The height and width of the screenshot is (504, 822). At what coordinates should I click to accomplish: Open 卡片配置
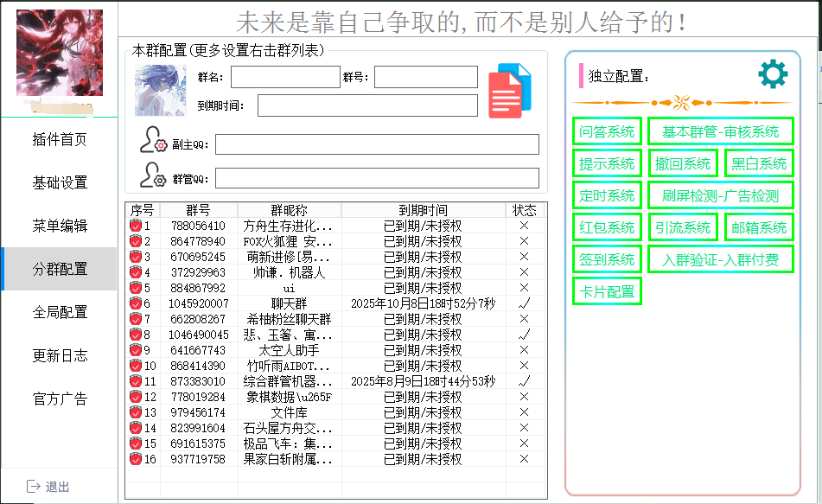[607, 290]
